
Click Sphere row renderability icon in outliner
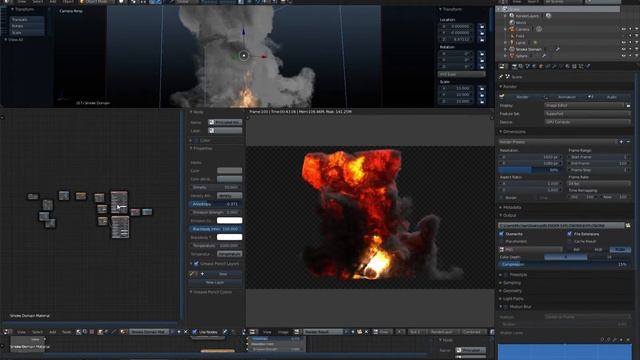pos(637,56)
